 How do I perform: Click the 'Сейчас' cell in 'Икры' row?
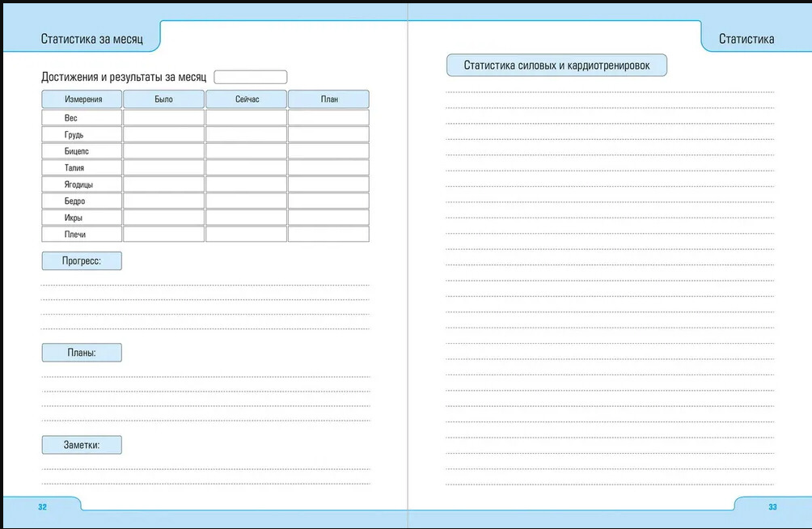(246, 218)
